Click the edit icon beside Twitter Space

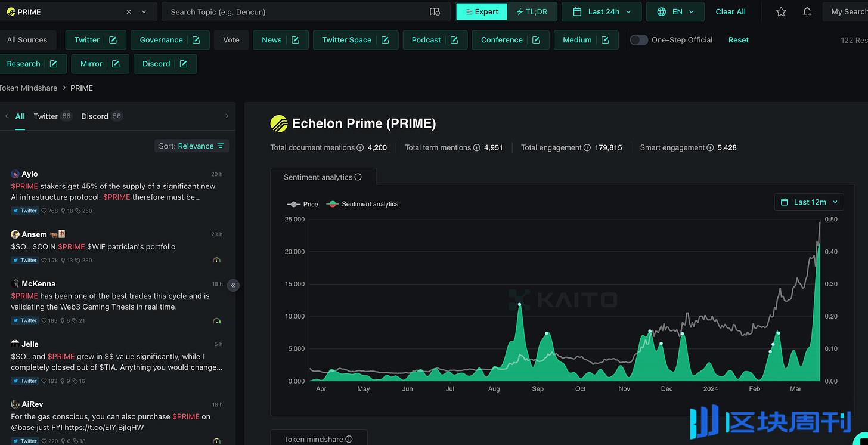pos(385,40)
